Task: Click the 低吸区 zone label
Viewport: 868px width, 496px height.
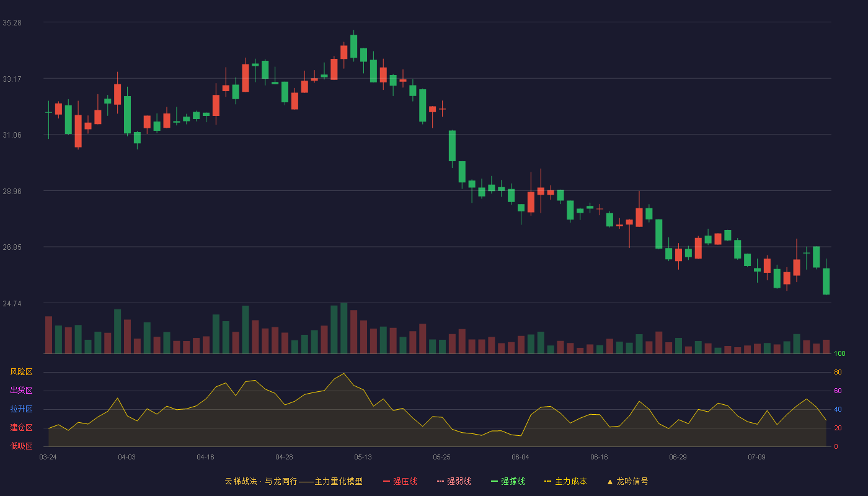Action: pos(21,446)
